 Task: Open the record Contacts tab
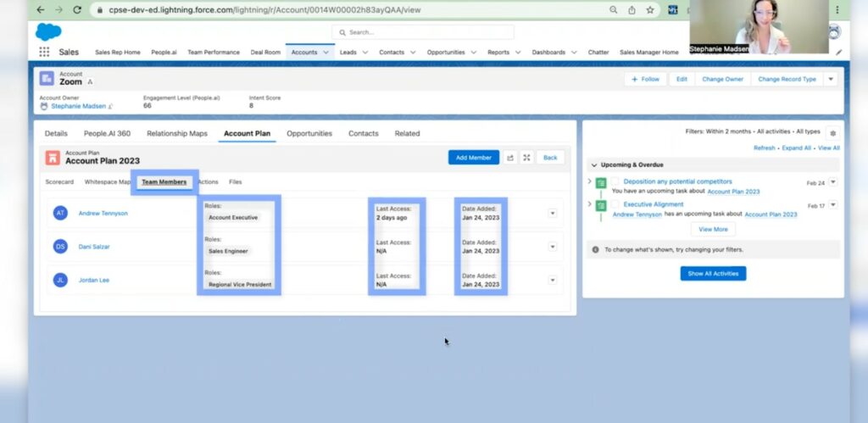363,133
